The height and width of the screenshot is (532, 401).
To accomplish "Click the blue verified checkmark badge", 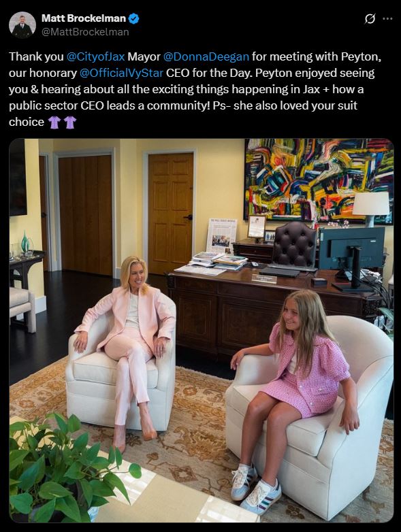I will [134, 18].
